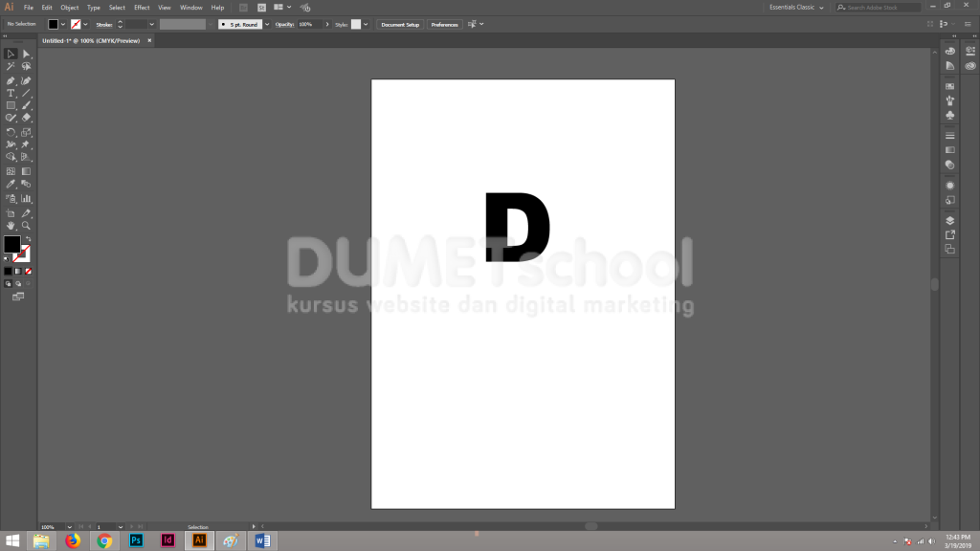Set paint mode to None
The height and width of the screenshot is (551, 980).
pyautogui.click(x=28, y=271)
